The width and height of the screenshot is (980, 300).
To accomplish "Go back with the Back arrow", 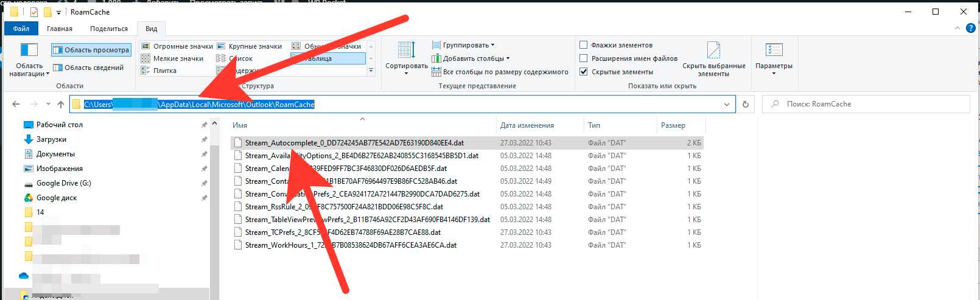I will click(16, 104).
